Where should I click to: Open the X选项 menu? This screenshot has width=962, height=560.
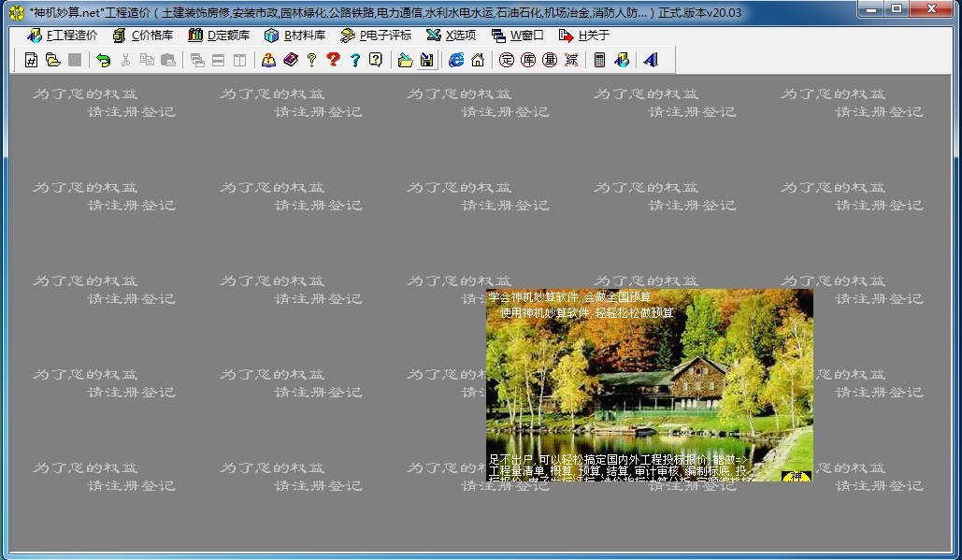[x=451, y=36]
